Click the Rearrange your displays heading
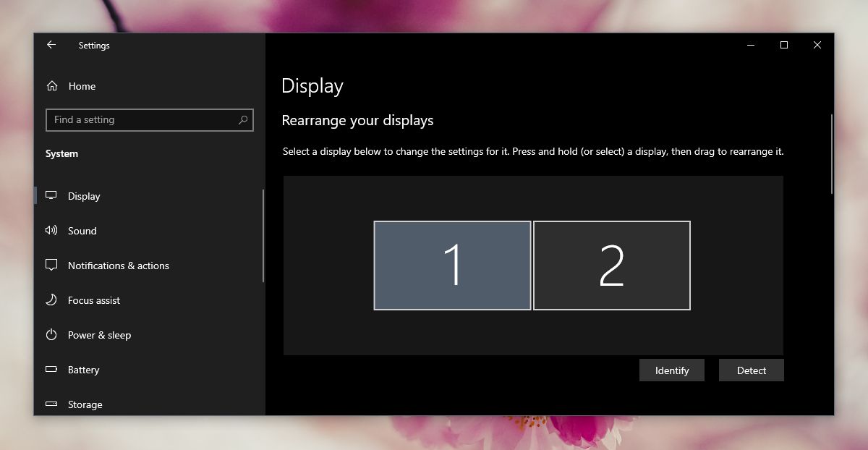The image size is (868, 450). coord(357,121)
